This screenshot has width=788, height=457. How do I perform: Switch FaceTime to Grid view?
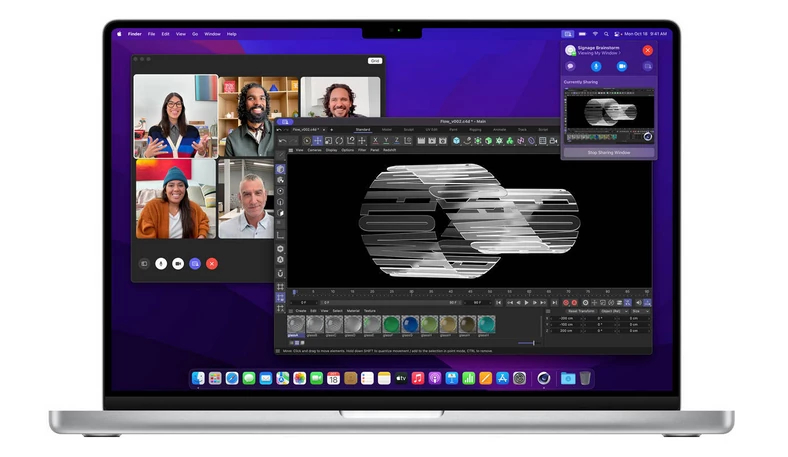(x=375, y=61)
